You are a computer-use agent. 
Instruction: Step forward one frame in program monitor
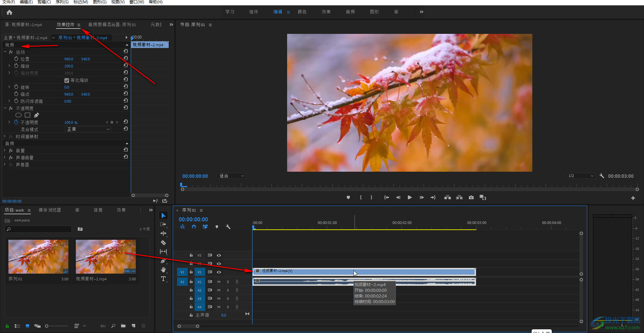point(422,198)
